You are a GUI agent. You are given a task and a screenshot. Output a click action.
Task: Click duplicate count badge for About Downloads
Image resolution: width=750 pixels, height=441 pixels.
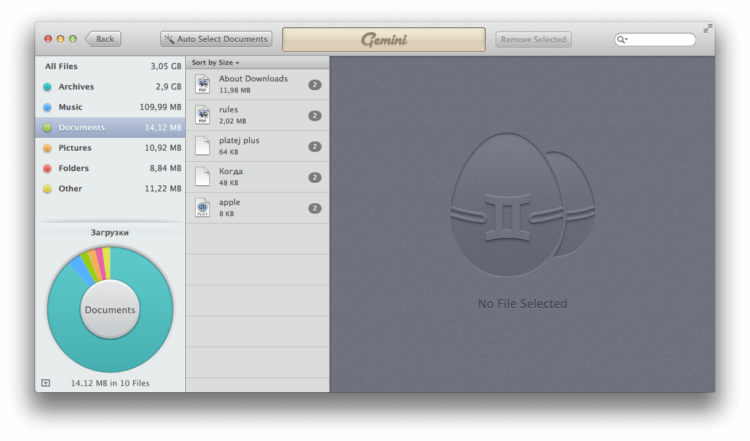[315, 85]
